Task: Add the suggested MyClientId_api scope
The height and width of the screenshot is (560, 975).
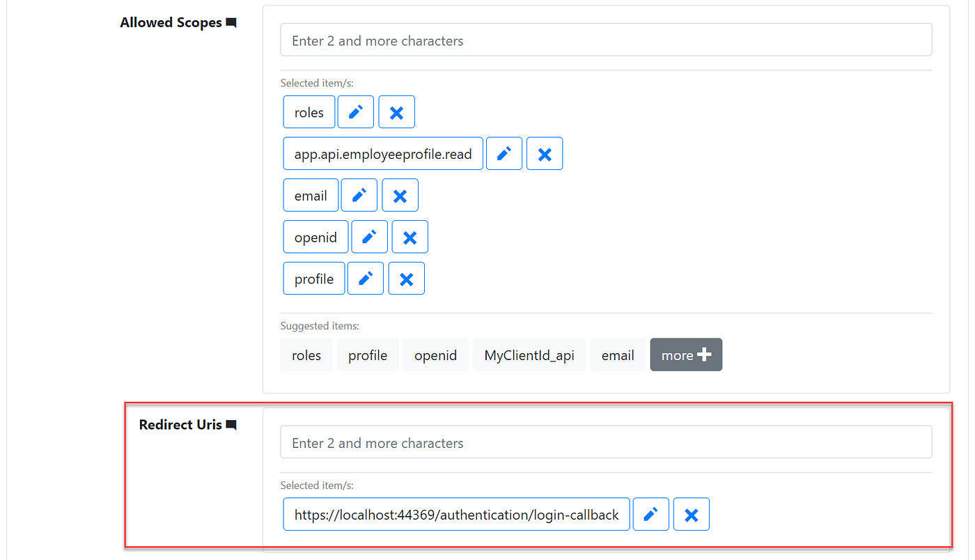Action: 529,355
